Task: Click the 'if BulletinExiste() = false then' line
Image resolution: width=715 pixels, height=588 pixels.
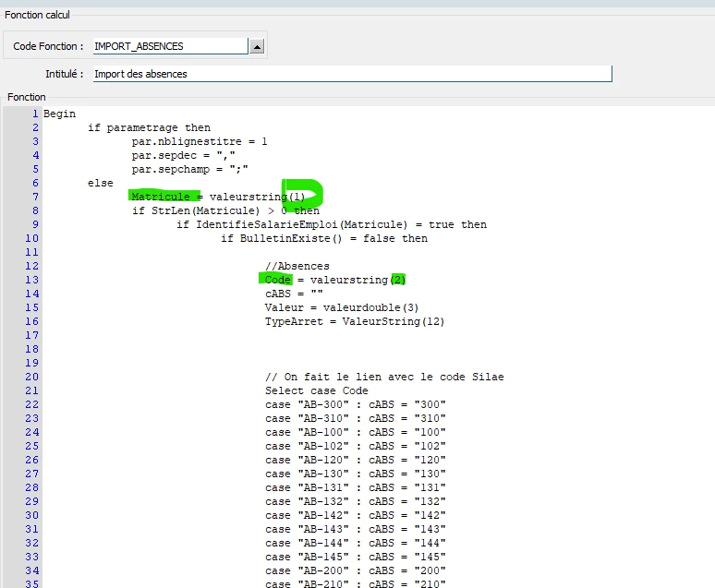Action: [324, 238]
